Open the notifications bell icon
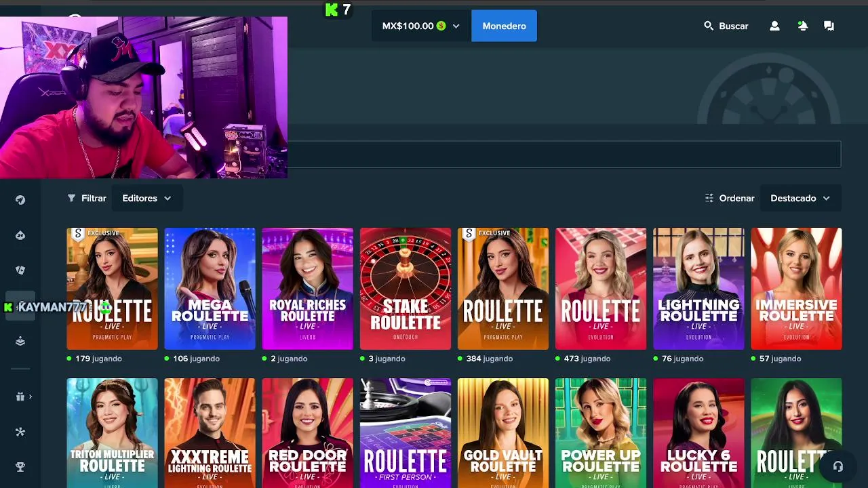 pos(803,26)
